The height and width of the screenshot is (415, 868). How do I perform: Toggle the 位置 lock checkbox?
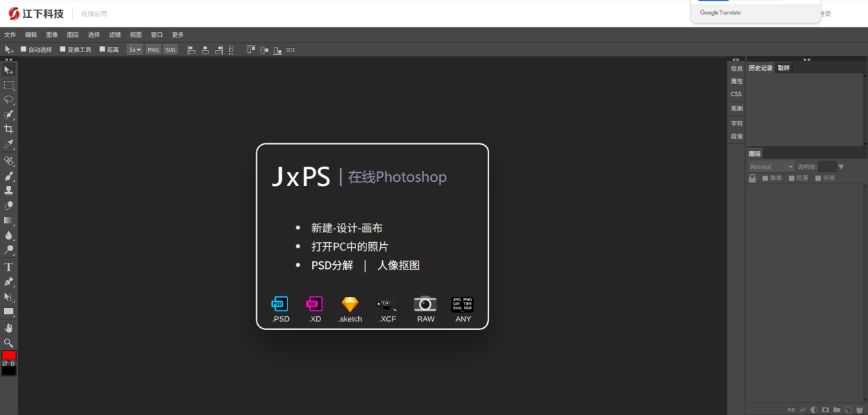(x=791, y=178)
